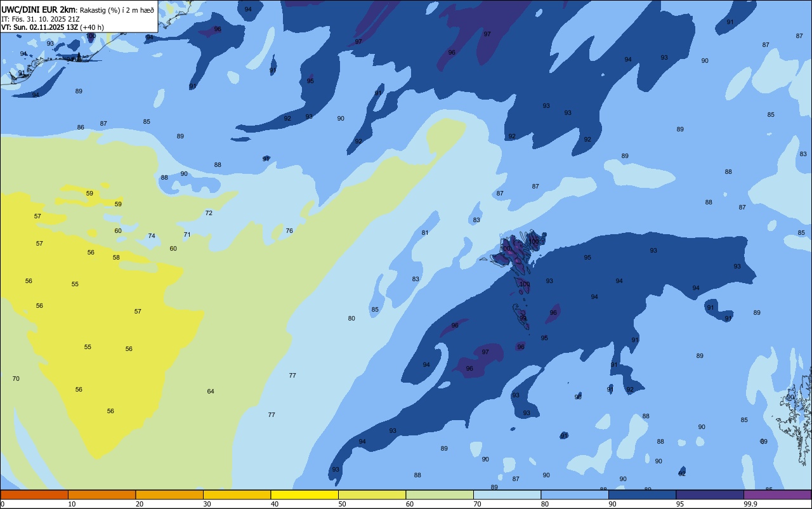Select the map value '86'
812x509 pixels.
point(81,128)
